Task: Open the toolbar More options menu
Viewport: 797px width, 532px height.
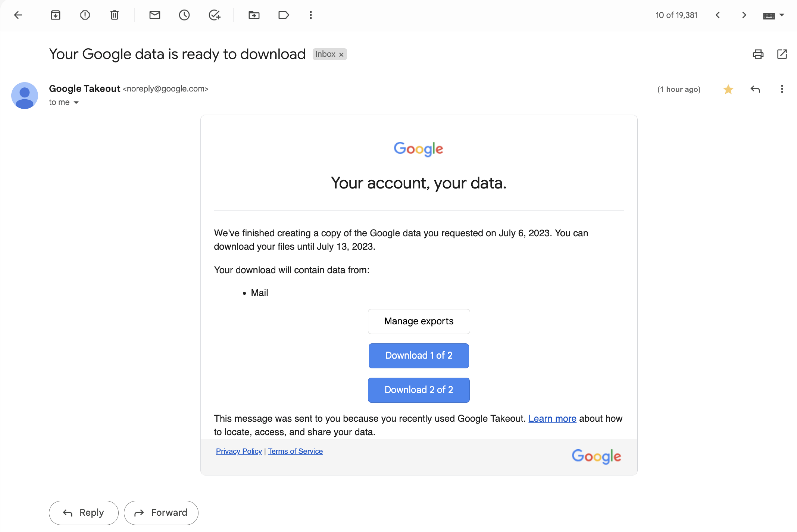Action: (310, 15)
